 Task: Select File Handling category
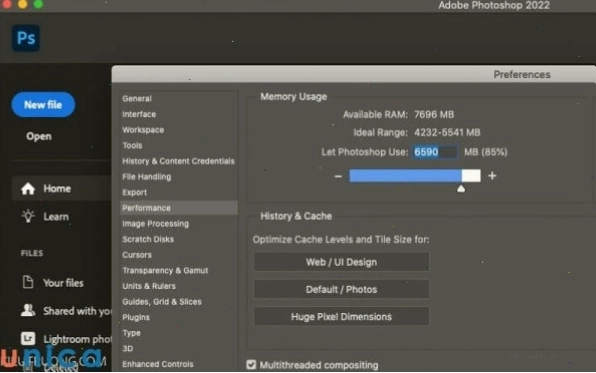(x=146, y=176)
